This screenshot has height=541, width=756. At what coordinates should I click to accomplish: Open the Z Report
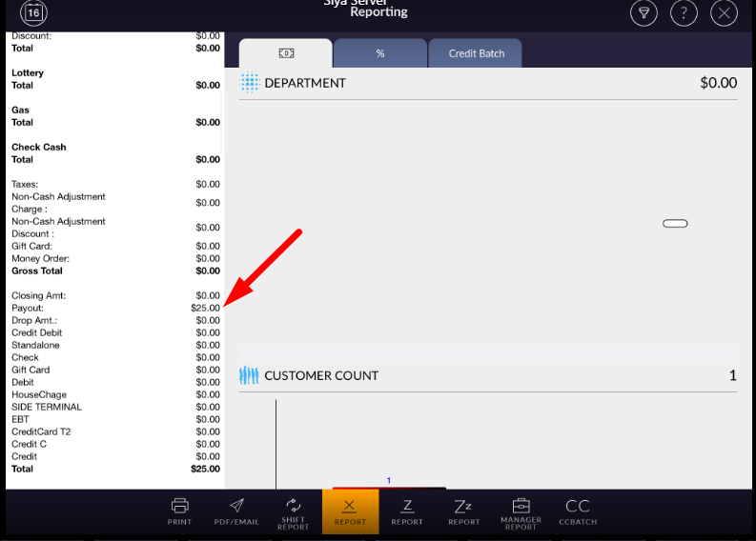[407, 511]
